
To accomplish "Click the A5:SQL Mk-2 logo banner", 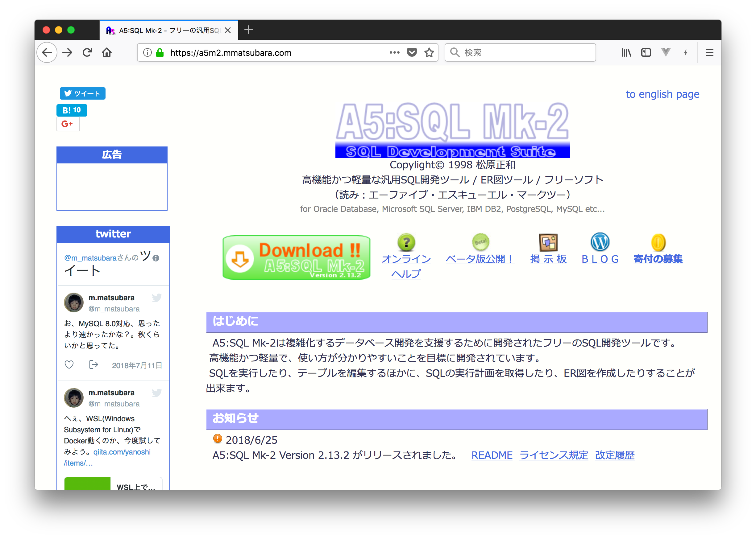I will pos(452,130).
